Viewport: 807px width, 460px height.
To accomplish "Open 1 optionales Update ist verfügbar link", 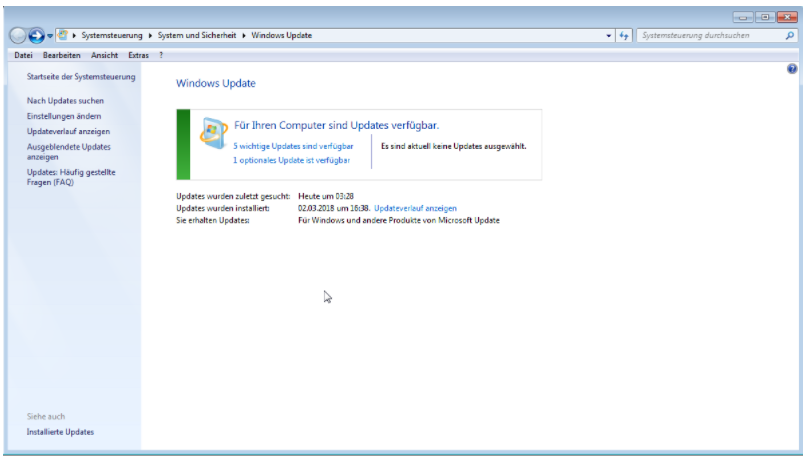I will [x=291, y=161].
